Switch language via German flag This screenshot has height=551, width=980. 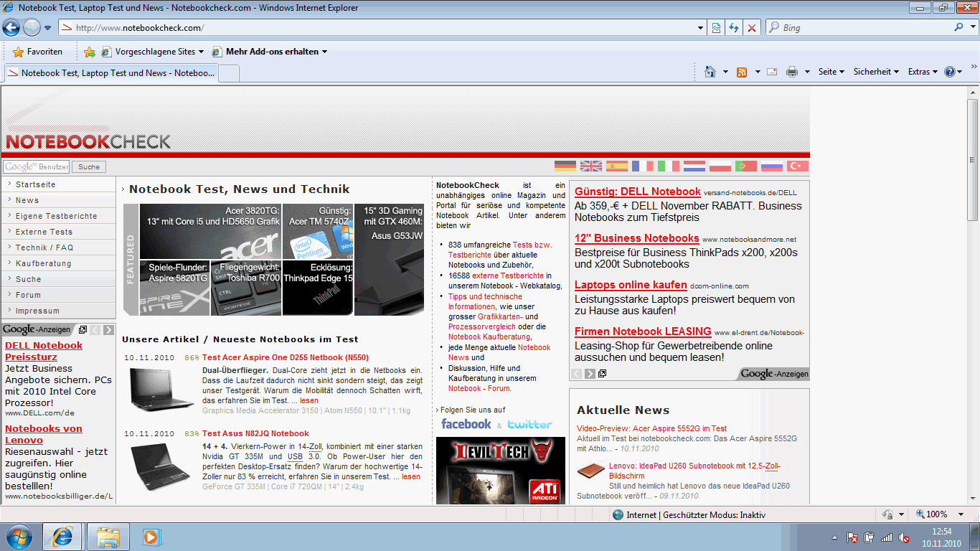click(565, 166)
